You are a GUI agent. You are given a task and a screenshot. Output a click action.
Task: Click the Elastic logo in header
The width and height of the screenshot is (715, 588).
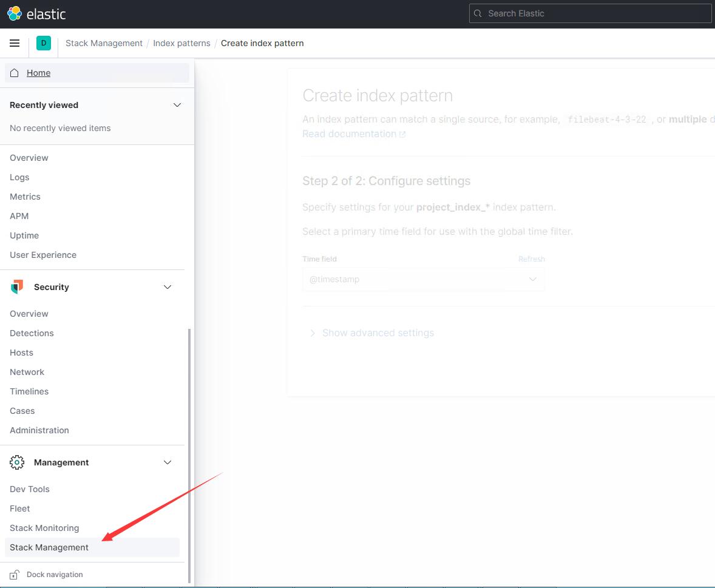click(x=14, y=13)
